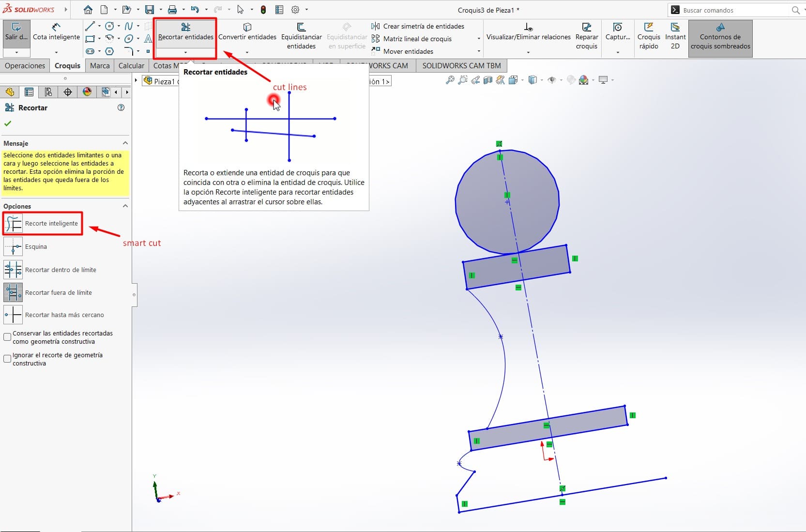Click the Home icon in the top toolbar

pyautogui.click(x=88, y=10)
